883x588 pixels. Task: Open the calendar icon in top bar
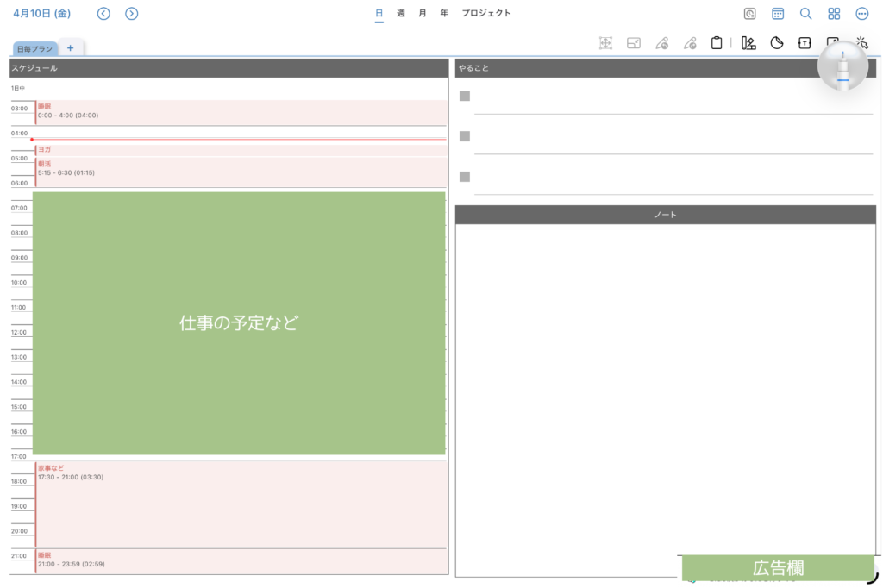pyautogui.click(x=777, y=13)
